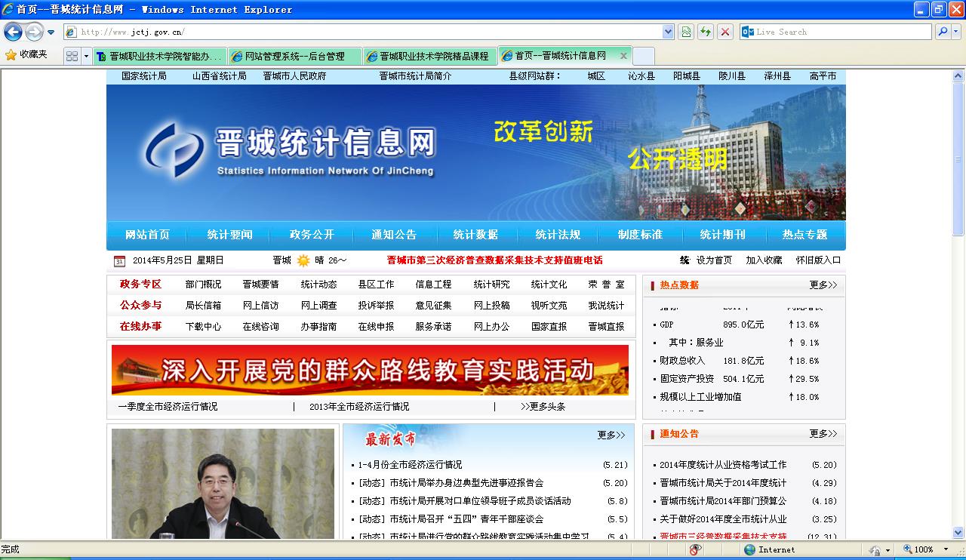The height and width of the screenshot is (560, 966).
Task: Select 热点专题 in navigation bar
Action: click(804, 235)
